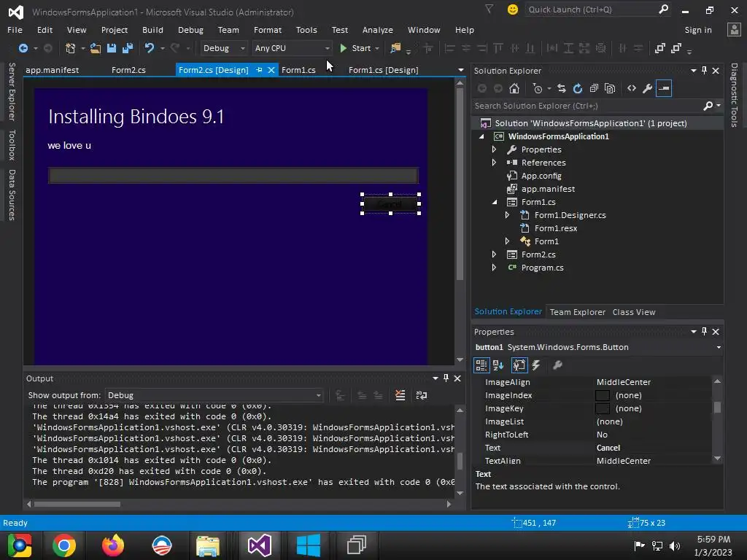Image resolution: width=747 pixels, height=560 pixels.
Task: Click the Clear All icon in Output panel
Action: coord(400,395)
